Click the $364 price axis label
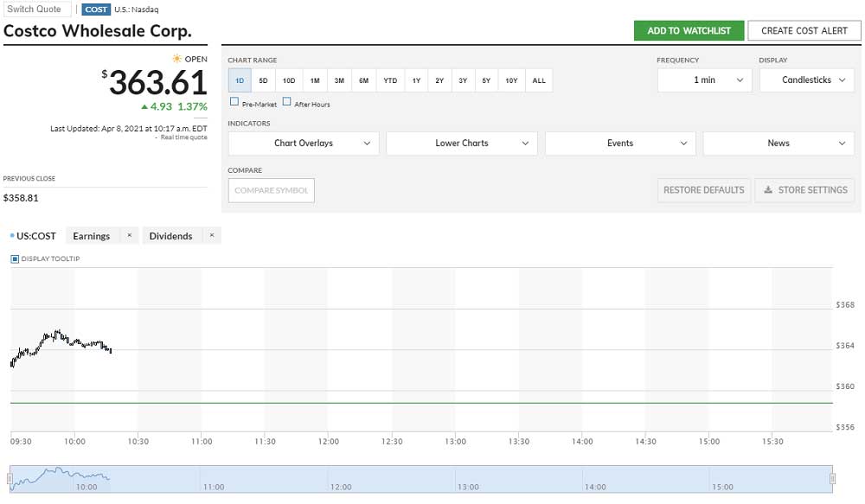 coord(845,346)
